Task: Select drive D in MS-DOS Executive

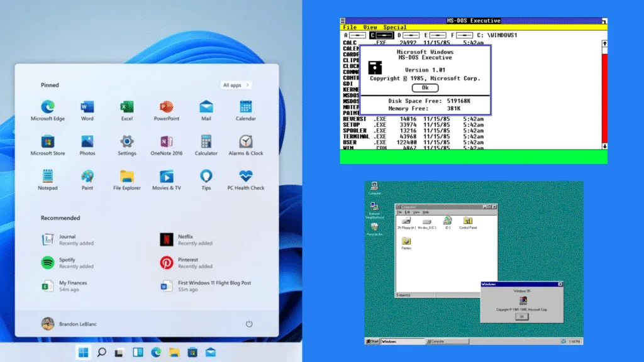Action: pos(410,35)
